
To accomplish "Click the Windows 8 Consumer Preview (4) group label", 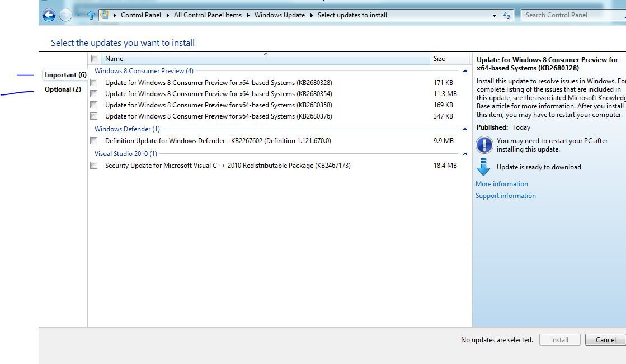I will click(144, 71).
